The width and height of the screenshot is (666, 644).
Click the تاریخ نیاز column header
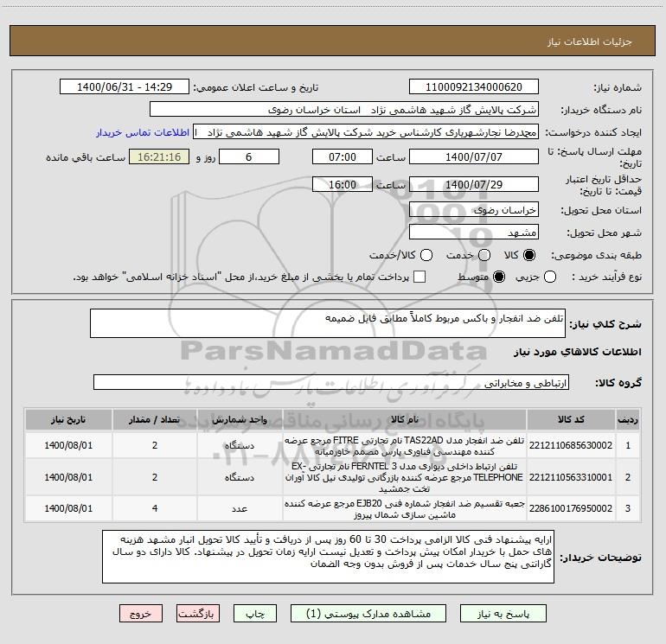pos(68,419)
